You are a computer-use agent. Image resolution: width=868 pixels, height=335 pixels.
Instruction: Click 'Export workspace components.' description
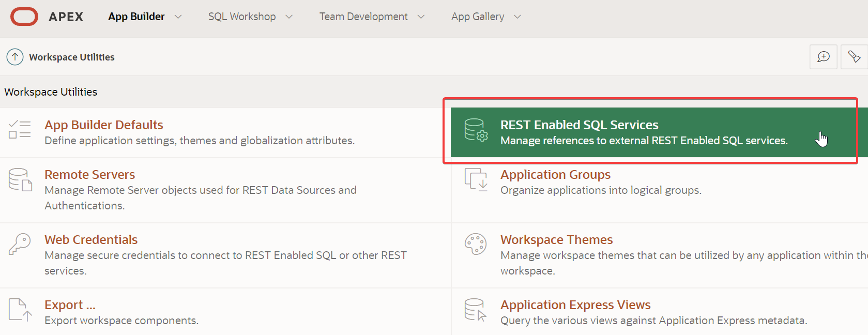tap(121, 321)
